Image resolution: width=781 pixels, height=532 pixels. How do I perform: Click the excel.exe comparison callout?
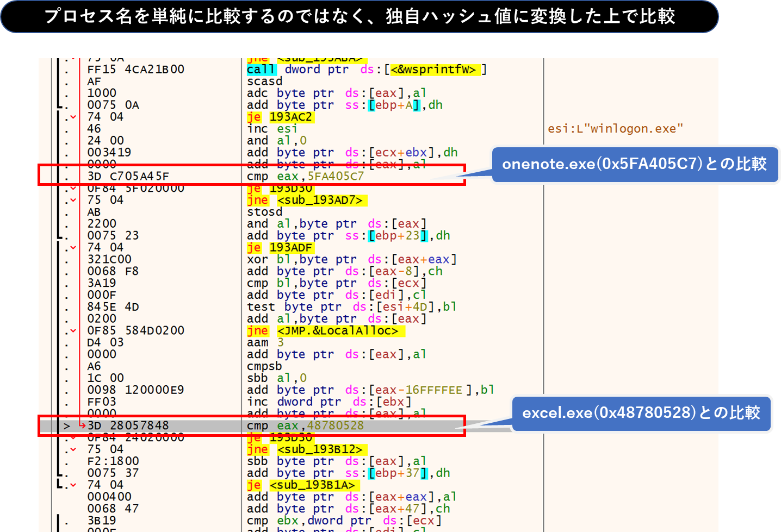641,413
